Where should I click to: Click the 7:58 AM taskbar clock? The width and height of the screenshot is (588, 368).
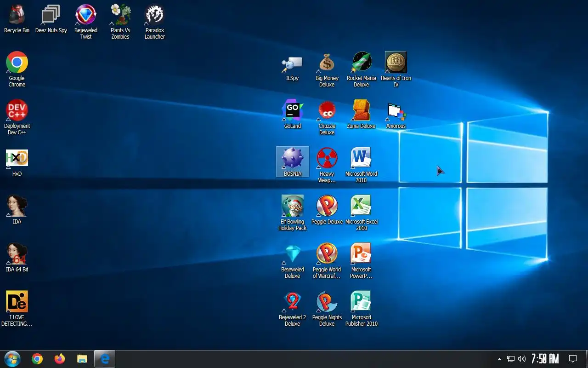tap(545, 359)
